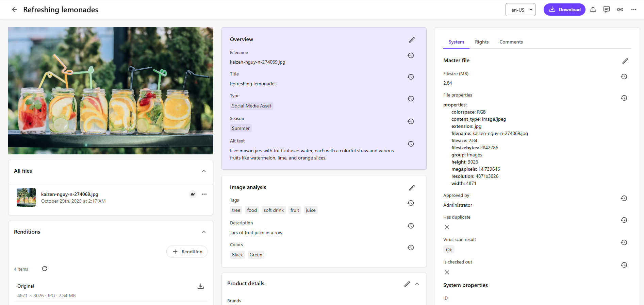Screen dimensions: 644x305
Task: Click the fruit tag
Action: tap(295, 210)
